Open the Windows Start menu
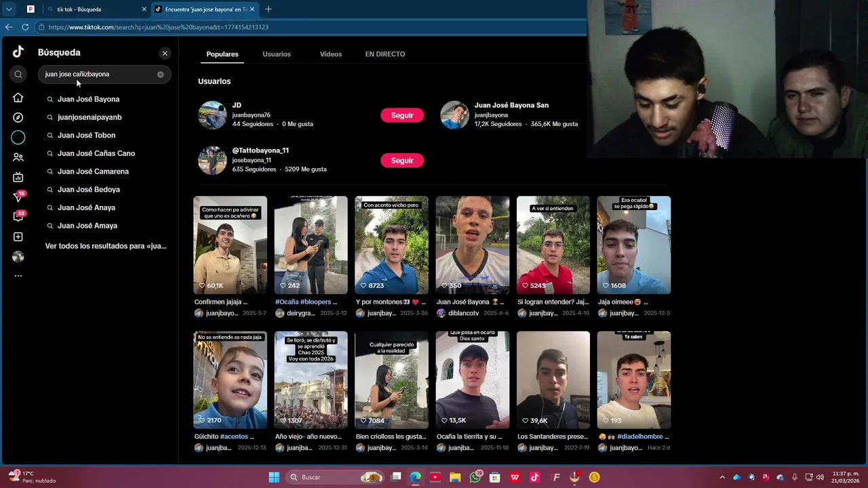The image size is (868, 488). click(274, 477)
